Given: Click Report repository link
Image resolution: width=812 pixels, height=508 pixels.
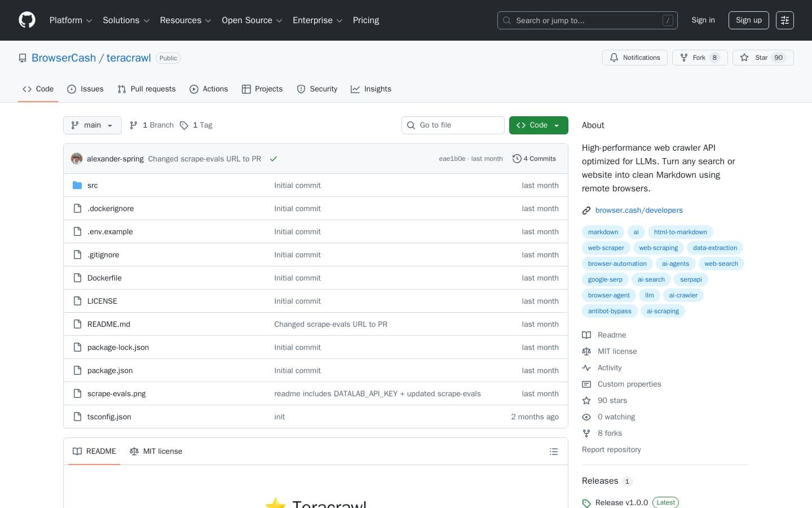Looking at the screenshot, I should point(611,450).
